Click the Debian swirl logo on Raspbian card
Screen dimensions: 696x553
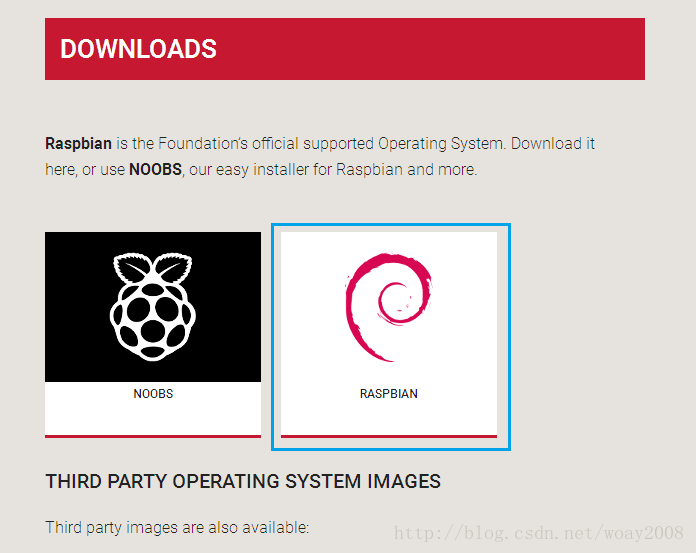(x=389, y=307)
